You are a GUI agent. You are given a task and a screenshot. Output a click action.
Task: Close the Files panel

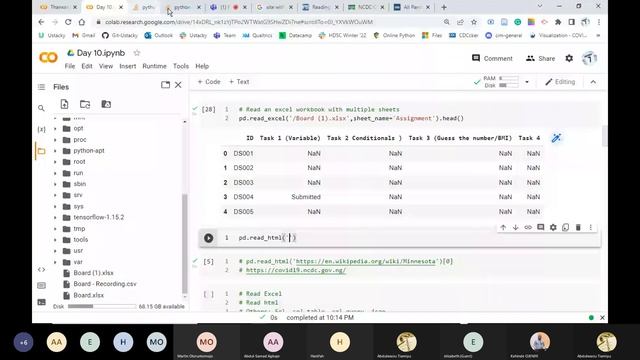tap(178, 85)
